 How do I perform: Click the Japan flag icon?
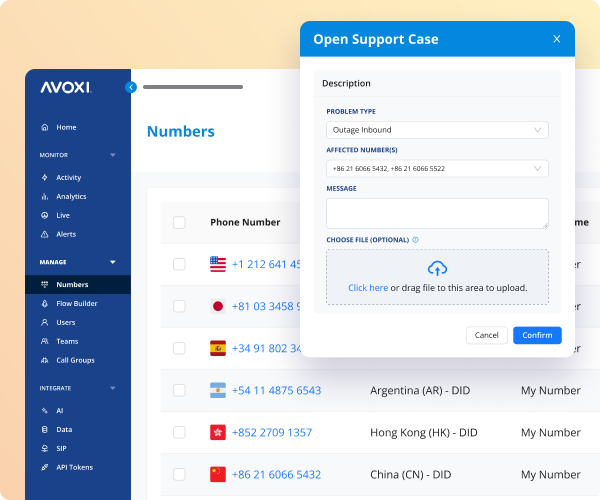[x=218, y=306]
